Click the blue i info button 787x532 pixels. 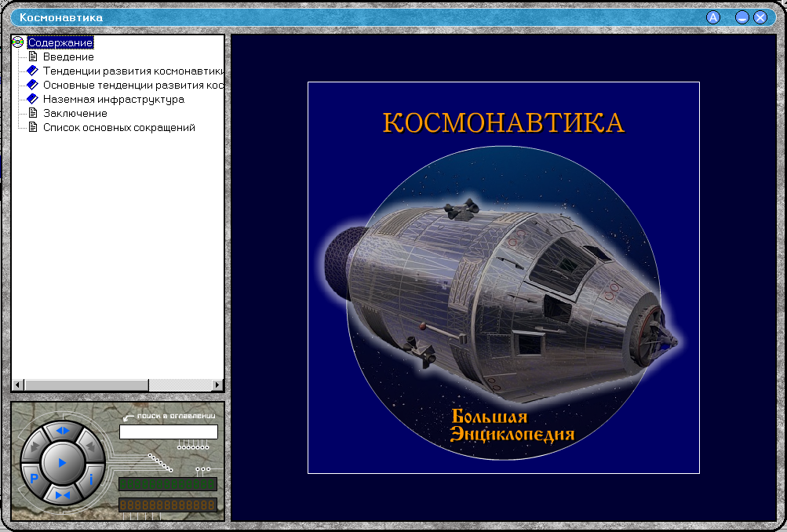(x=91, y=478)
